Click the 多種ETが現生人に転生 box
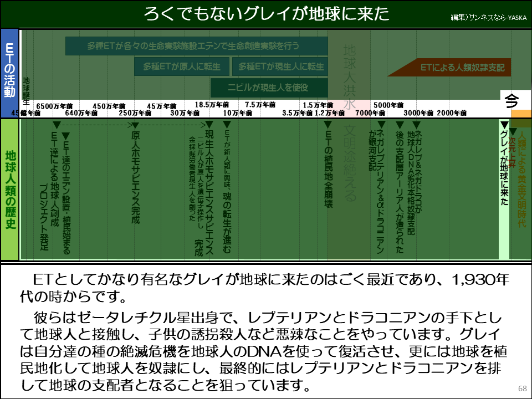532x399 pixels. [280, 66]
